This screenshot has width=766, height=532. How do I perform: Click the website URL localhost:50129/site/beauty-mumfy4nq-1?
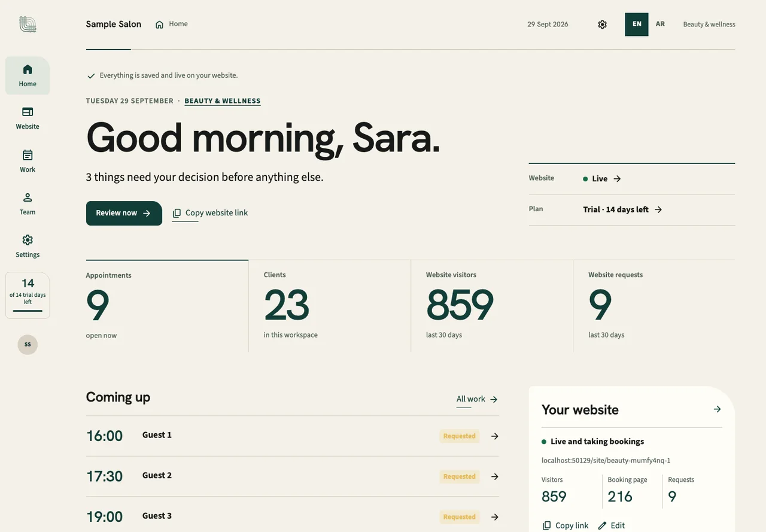coord(606,461)
